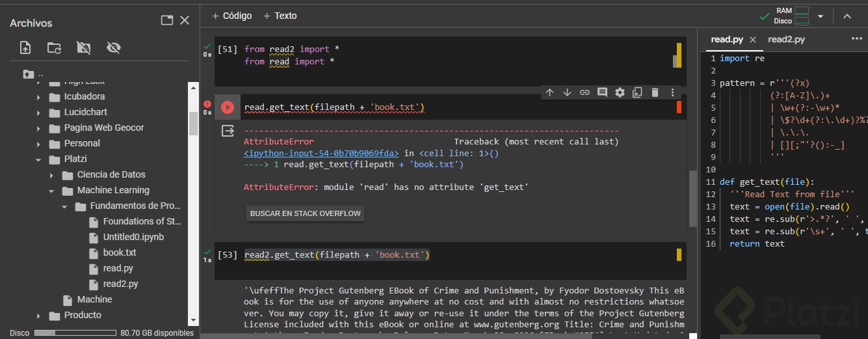The height and width of the screenshot is (339, 868).
Task: Upload a file to session storage
Action: click(x=25, y=47)
